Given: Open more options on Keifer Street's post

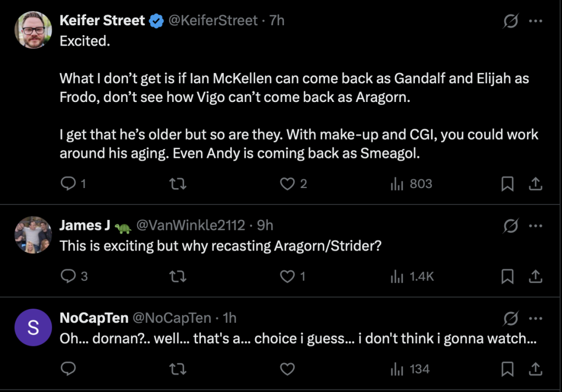Looking at the screenshot, I should point(536,21).
